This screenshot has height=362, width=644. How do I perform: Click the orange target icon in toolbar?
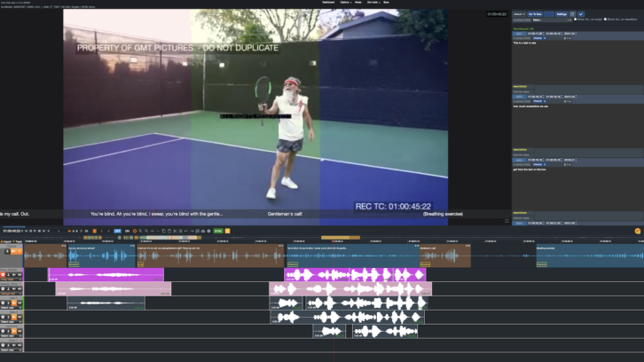135,231
